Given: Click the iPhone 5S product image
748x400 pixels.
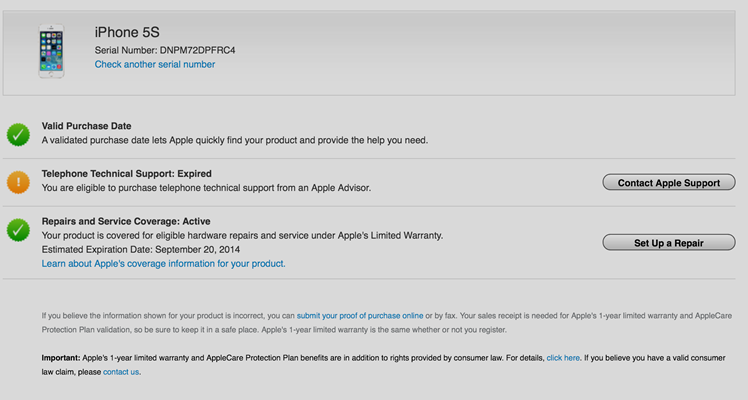Looking at the screenshot, I should point(52,51).
